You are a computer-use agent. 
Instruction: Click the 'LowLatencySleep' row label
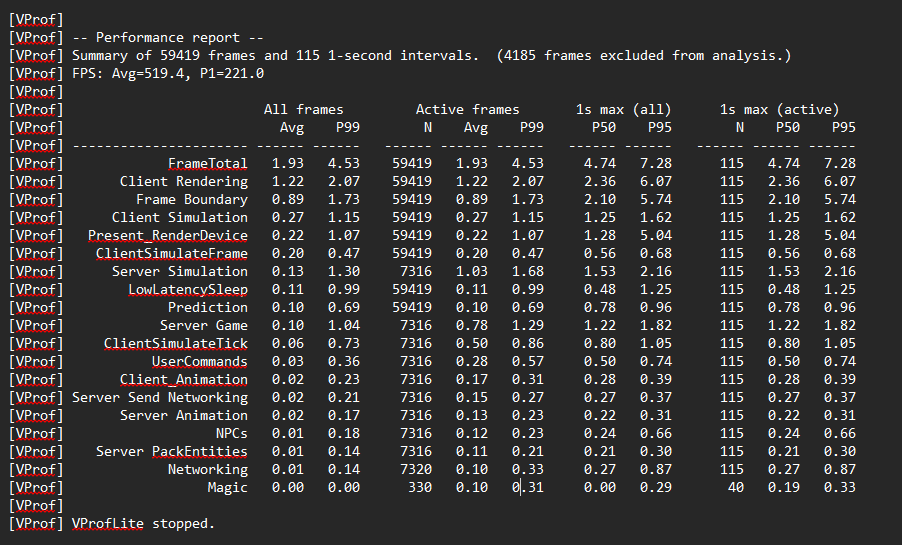(x=188, y=289)
